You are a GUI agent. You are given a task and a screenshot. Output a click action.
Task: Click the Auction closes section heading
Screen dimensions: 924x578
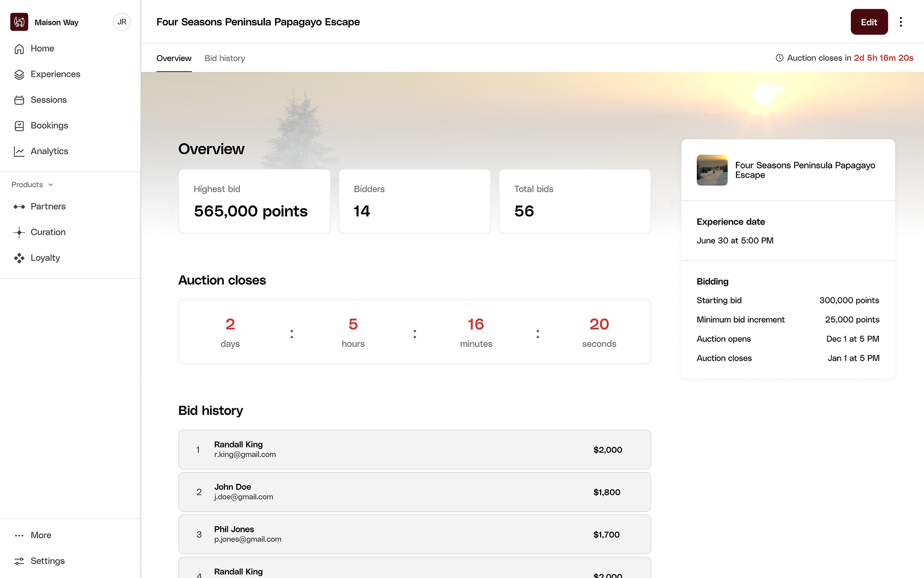click(222, 280)
